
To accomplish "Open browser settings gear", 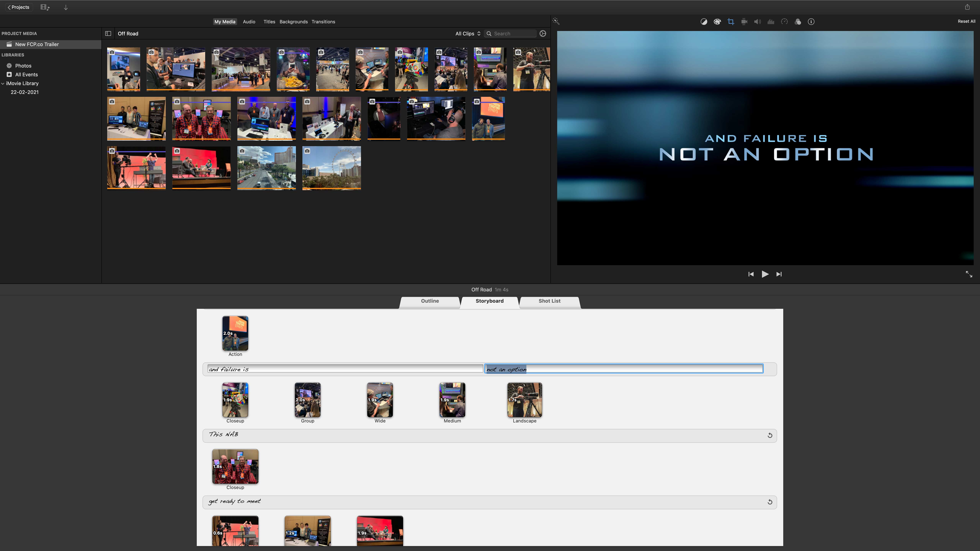I will [543, 33].
